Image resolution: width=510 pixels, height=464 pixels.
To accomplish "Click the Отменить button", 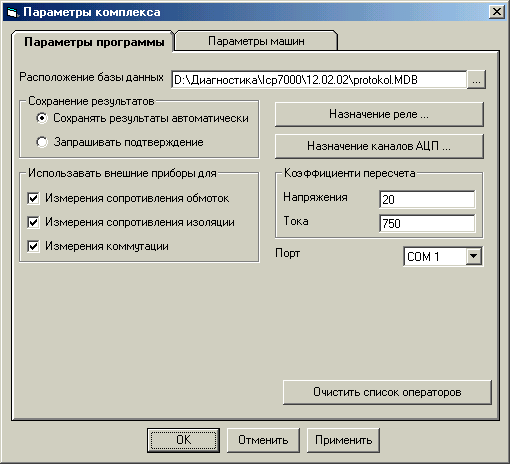I will coord(263,440).
